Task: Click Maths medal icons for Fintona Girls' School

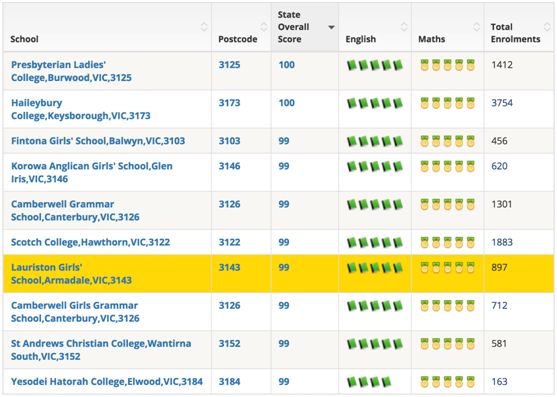Action: tap(448, 141)
